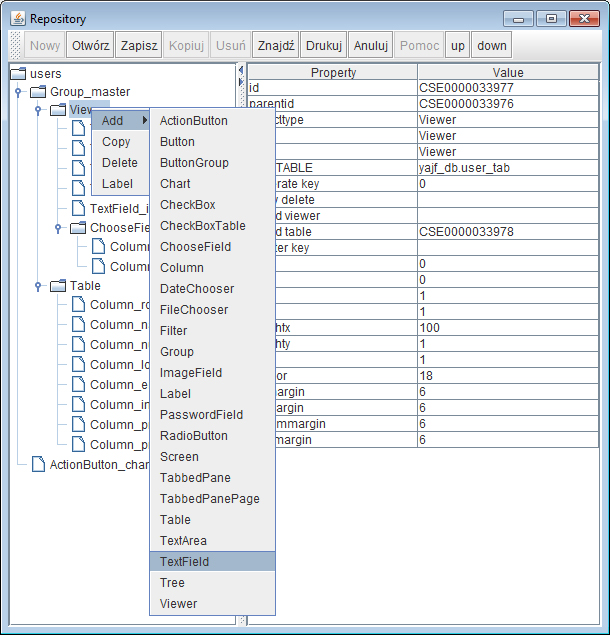This screenshot has width=610, height=635.
Task: Click the value cell showing 18
Action: tap(508, 376)
